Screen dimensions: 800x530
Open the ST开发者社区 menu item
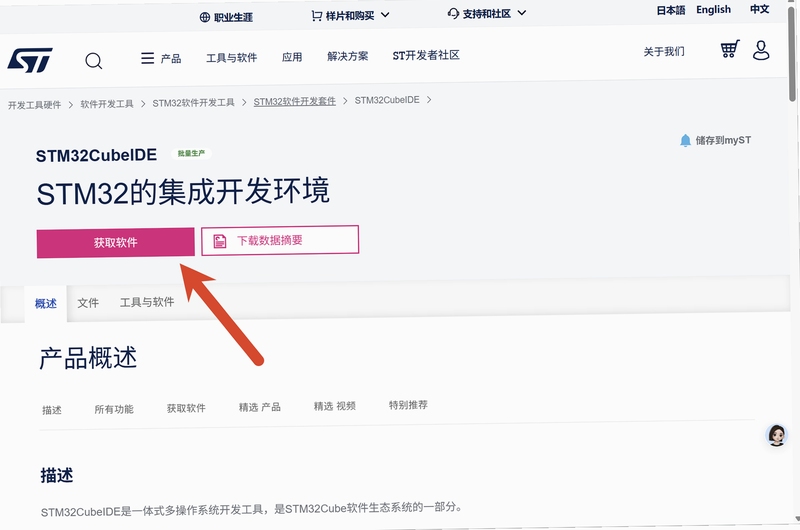tap(426, 55)
